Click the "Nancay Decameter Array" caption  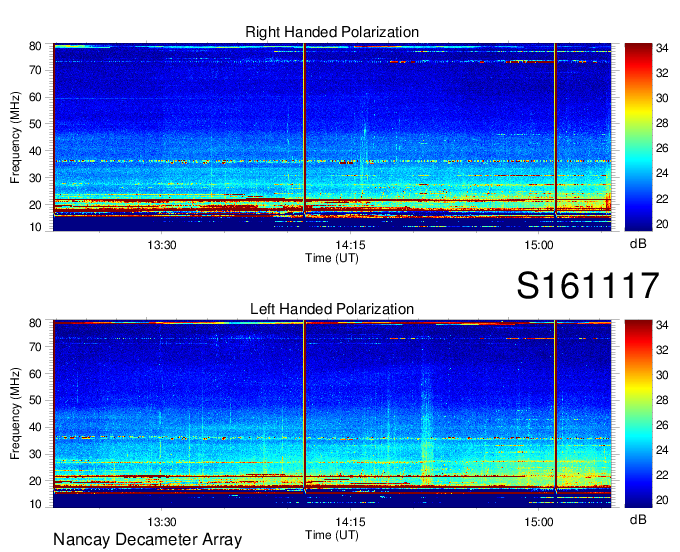point(147,540)
